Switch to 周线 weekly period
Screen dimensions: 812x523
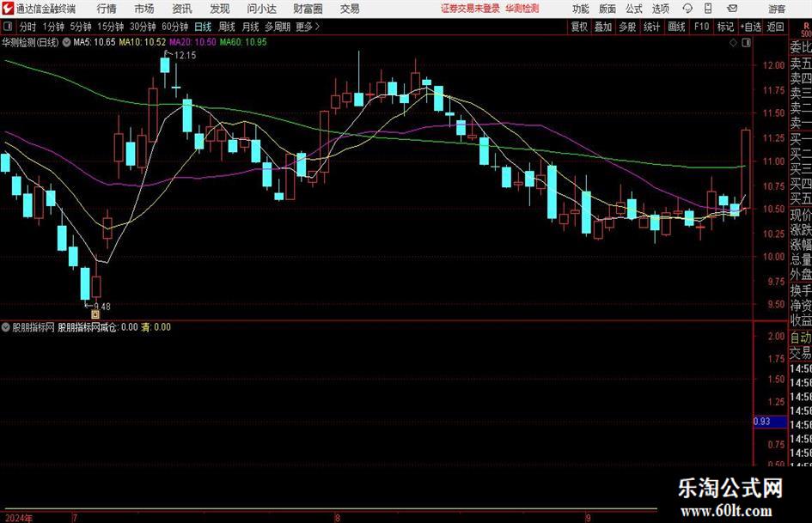(226, 27)
